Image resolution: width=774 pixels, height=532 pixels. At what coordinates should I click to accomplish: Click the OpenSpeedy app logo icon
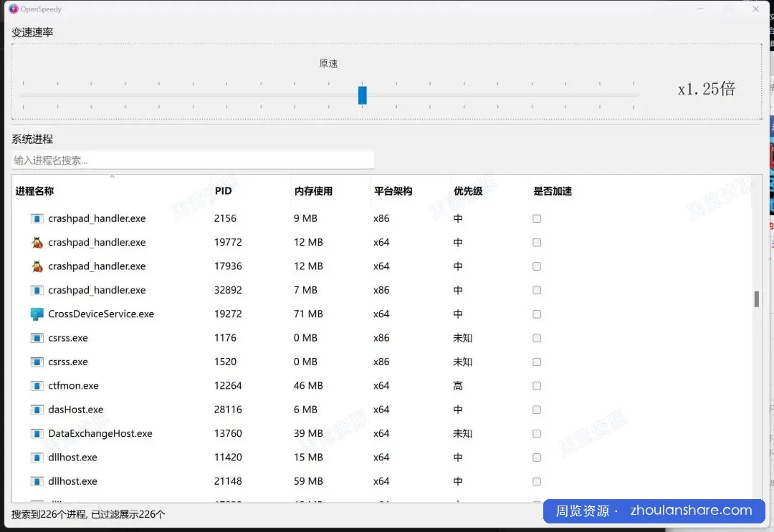coord(14,9)
